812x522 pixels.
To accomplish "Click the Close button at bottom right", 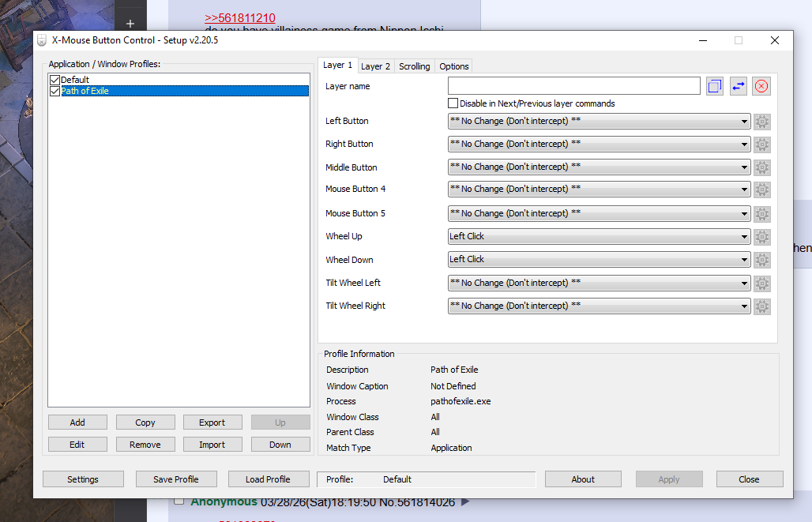I will [750, 479].
